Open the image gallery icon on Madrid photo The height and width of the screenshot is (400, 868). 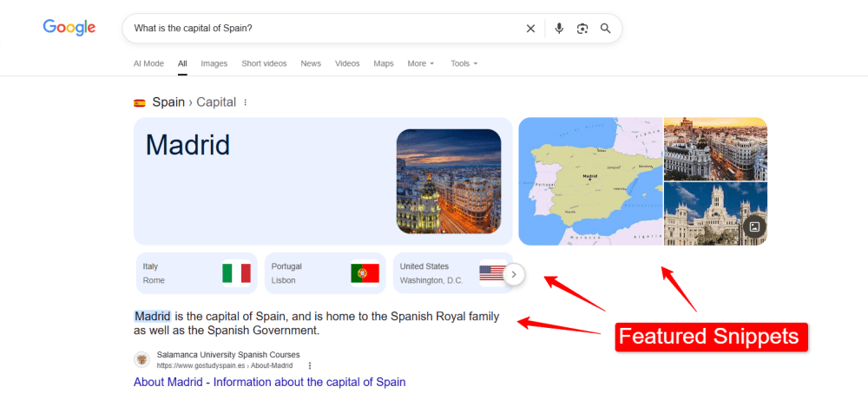[754, 226]
